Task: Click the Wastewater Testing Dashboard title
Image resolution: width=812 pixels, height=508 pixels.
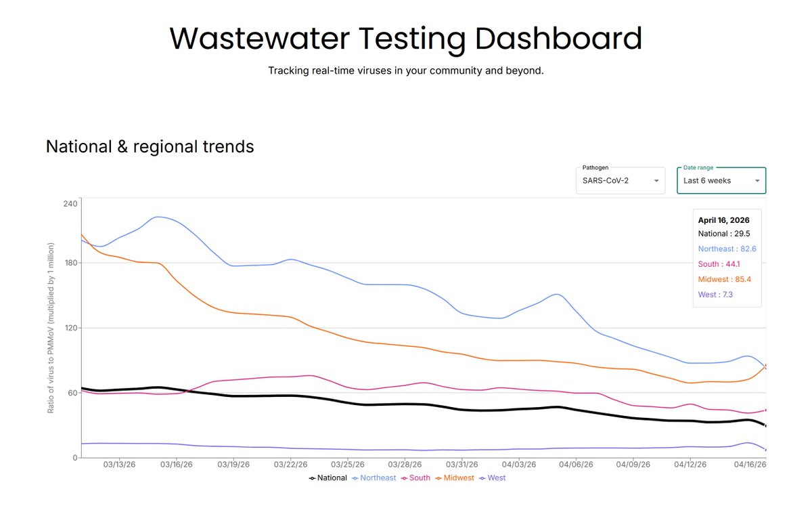Action: point(406,38)
